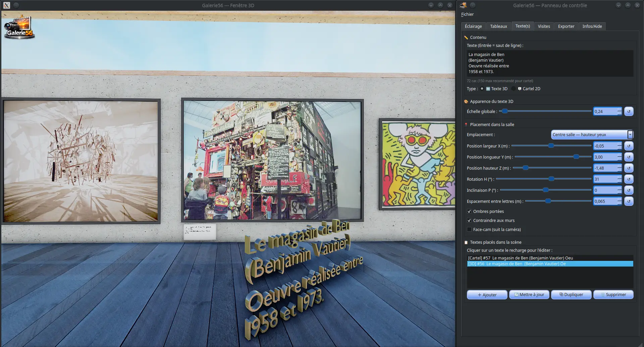Open the Fichier menu
Image resolution: width=644 pixels, height=347 pixels.
point(467,14)
